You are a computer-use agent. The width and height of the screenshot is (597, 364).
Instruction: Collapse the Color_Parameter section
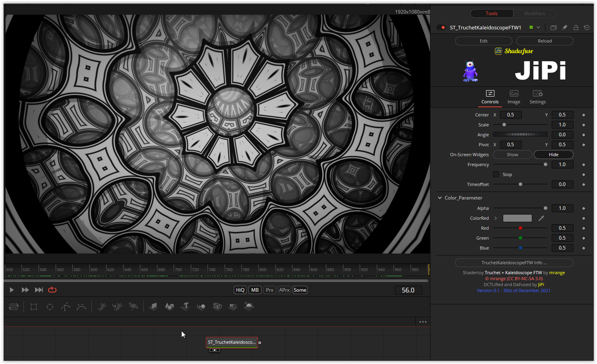point(440,197)
